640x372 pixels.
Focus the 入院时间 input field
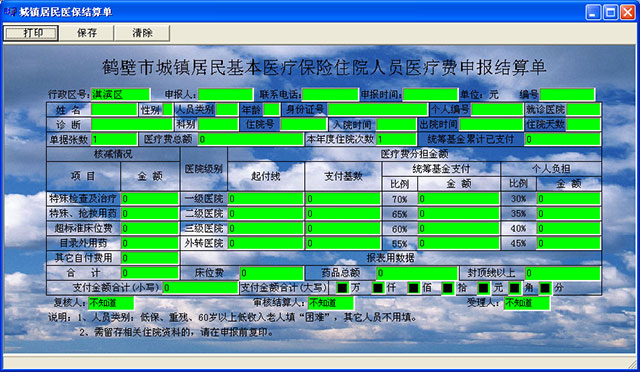click(x=396, y=124)
